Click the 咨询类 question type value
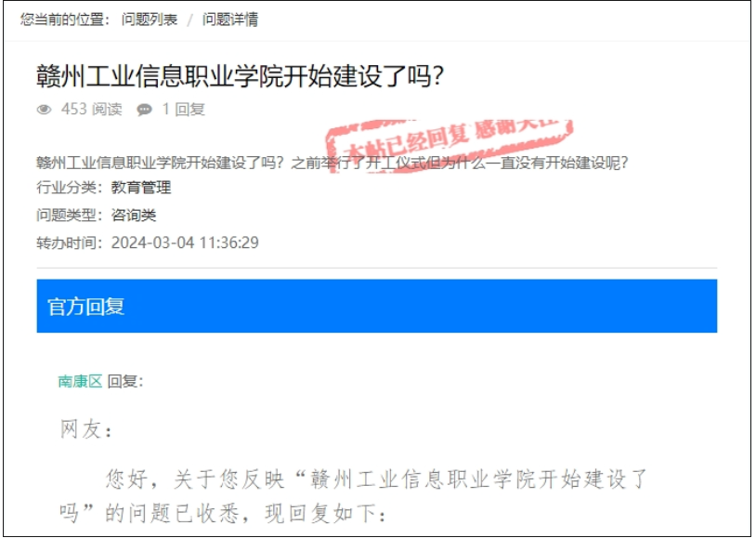This screenshot has width=756, height=538. 134,215
